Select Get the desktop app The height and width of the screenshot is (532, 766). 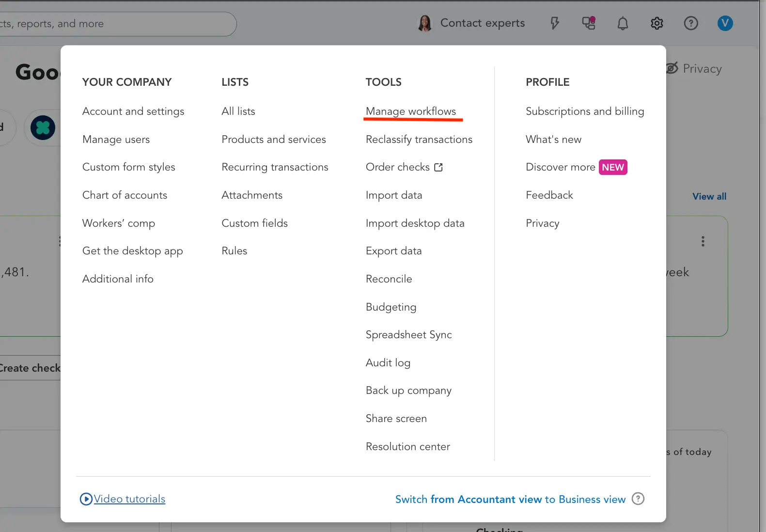[133, 251]
